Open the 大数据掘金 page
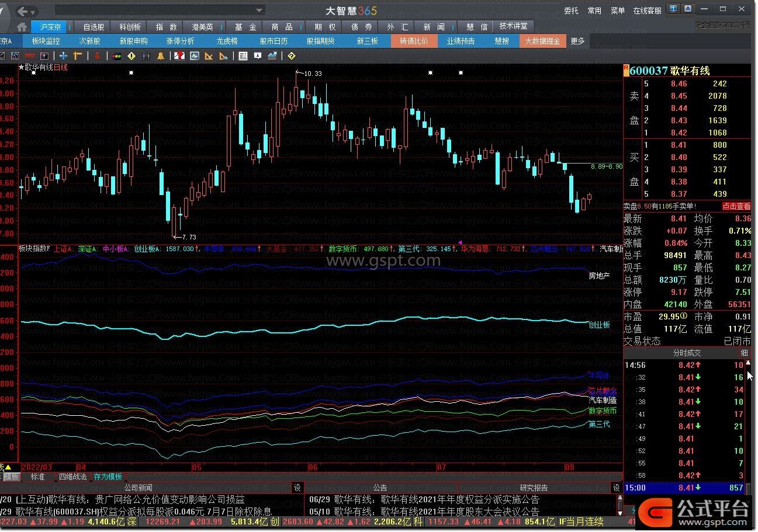The image size is (758, 532). (x=542, y=41)
